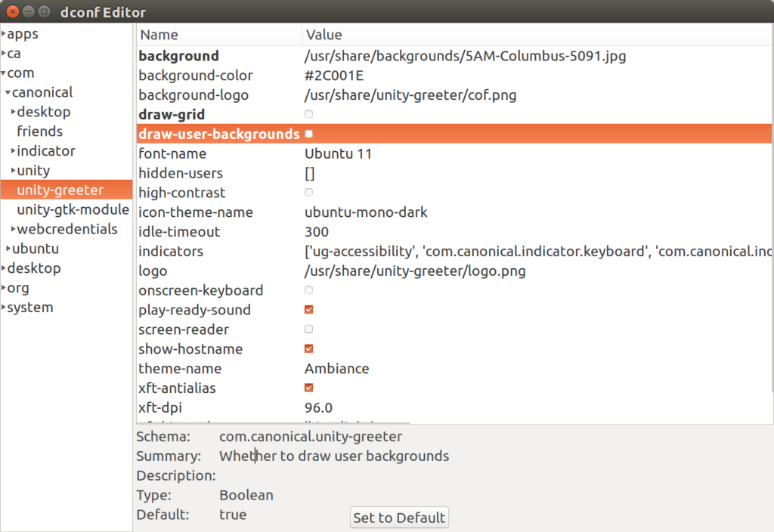Select the apps folder label
This screenshot has height=532, width=774.
coord(23,34)
